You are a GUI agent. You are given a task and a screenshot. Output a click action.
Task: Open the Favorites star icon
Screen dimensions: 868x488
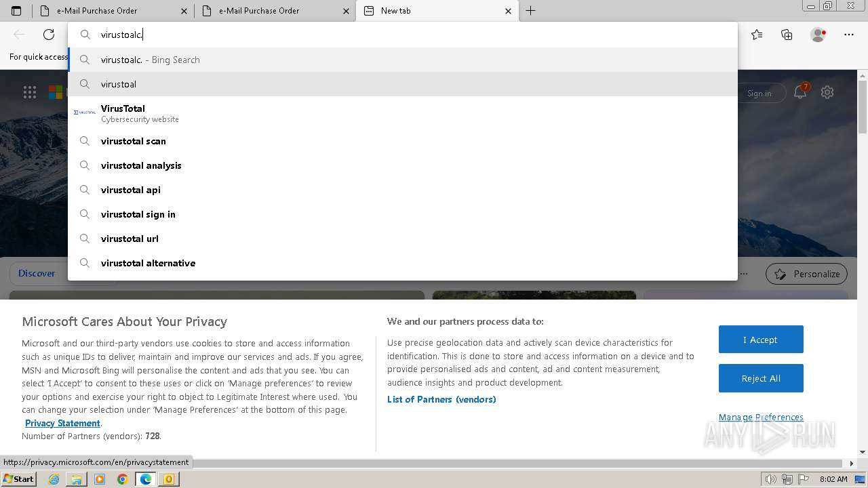[x=757, y=35]
